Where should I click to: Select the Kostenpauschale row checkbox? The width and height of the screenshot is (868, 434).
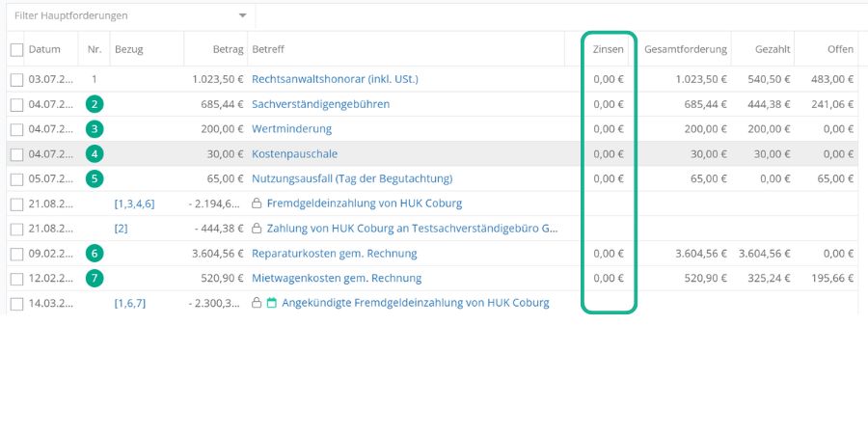tap(16, 154)
